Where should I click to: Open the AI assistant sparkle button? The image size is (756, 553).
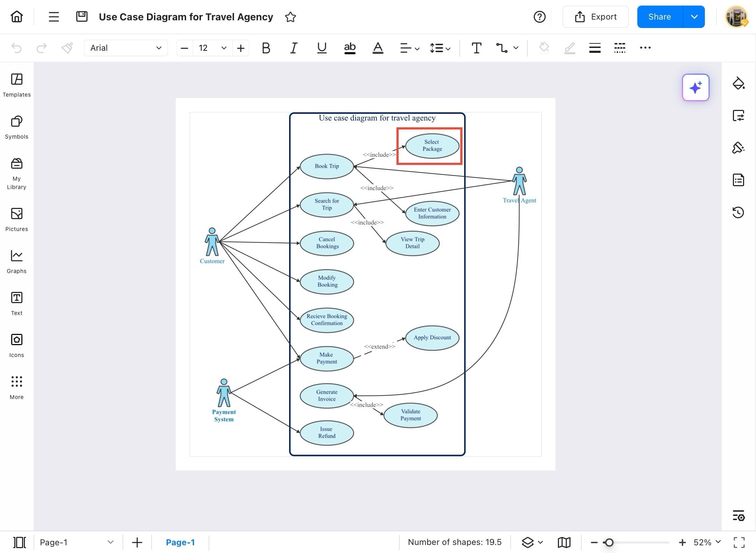[695, 87]
